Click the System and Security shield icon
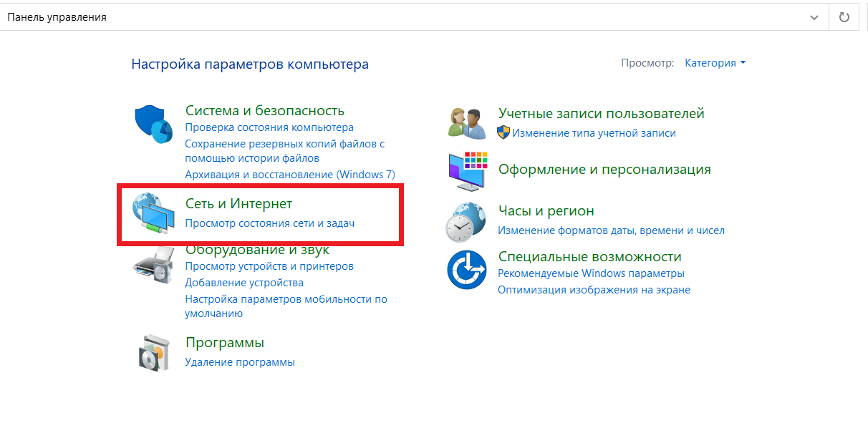The width and height of the screenshot is (868, 428). 153,124
